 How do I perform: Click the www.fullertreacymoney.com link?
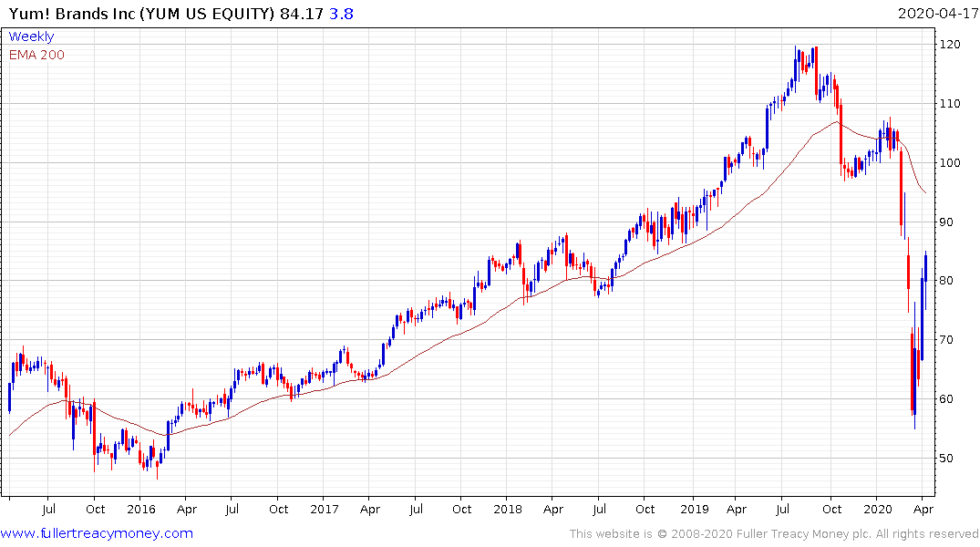coord(97,533)
